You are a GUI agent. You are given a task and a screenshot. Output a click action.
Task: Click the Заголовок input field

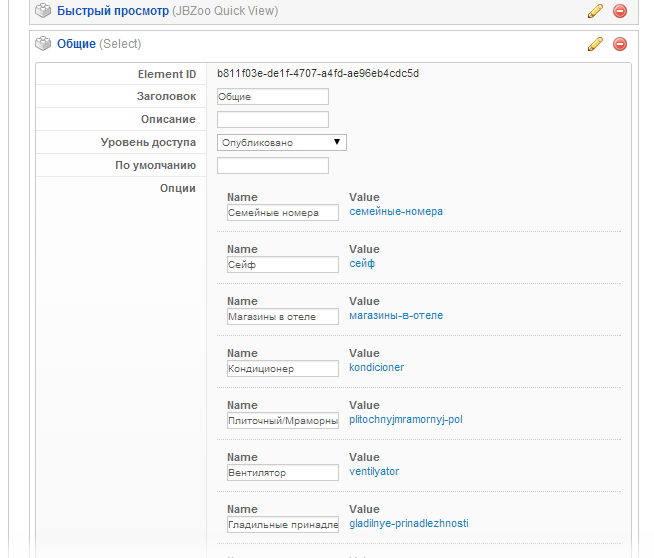272,97
